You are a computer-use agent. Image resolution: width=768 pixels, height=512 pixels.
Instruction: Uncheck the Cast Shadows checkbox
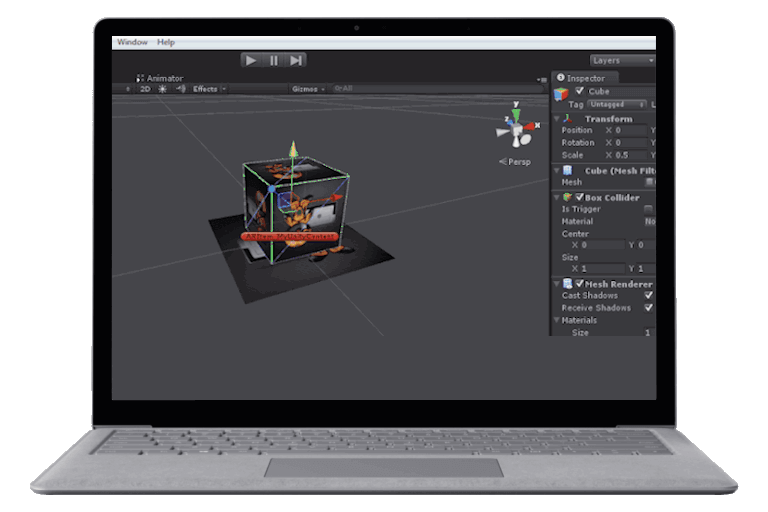(x=648, y=295)
